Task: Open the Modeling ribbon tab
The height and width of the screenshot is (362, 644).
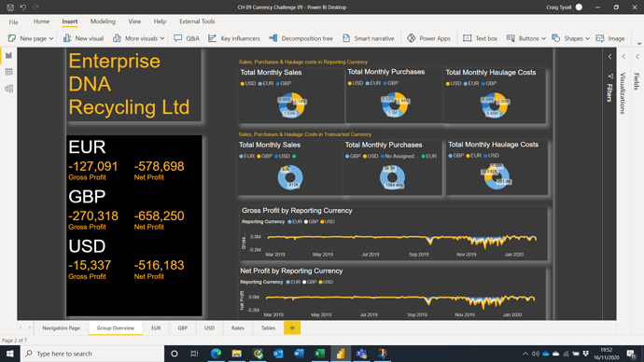Action: [x=103, y=21]
